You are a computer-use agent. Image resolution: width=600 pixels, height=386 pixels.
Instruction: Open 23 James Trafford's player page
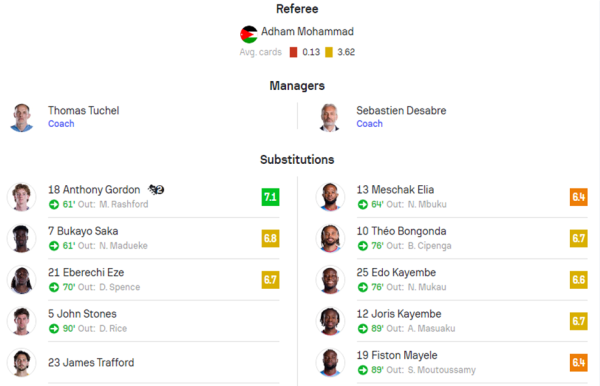91,362
